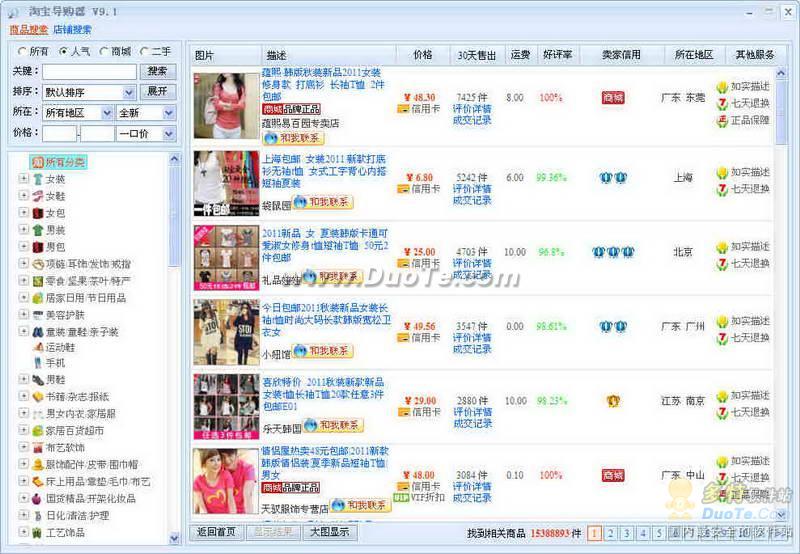Image resolution: width=800 pixels, height=554 pixels.
Task: Sort by the 30天售出 column header
Action: pos(477,55)
